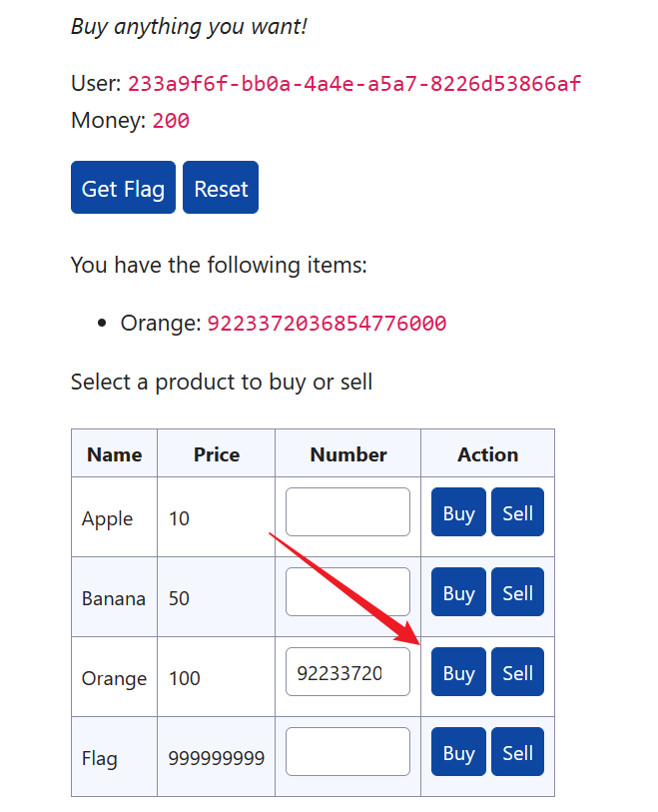Viewport: 658px width, 812px height.
Task: Click Sell in the Banana row
Action: click(x=517, y=593)
